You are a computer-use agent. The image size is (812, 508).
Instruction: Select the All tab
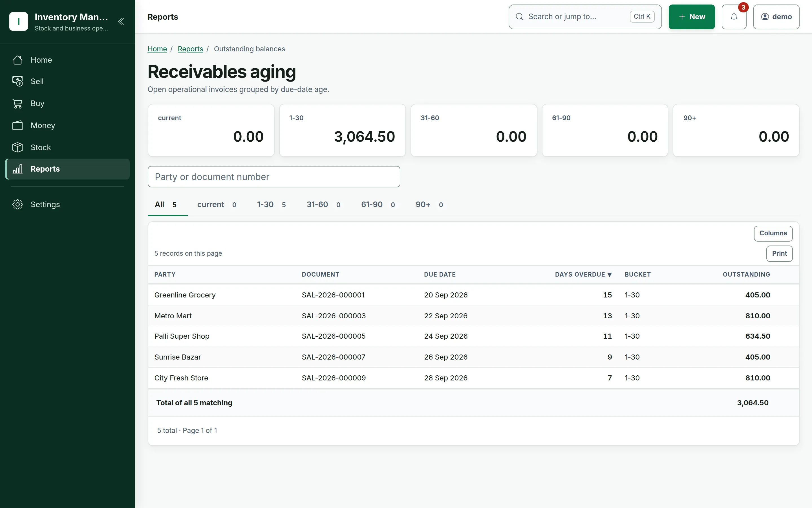pyautogui.click(x=167, y=205)
